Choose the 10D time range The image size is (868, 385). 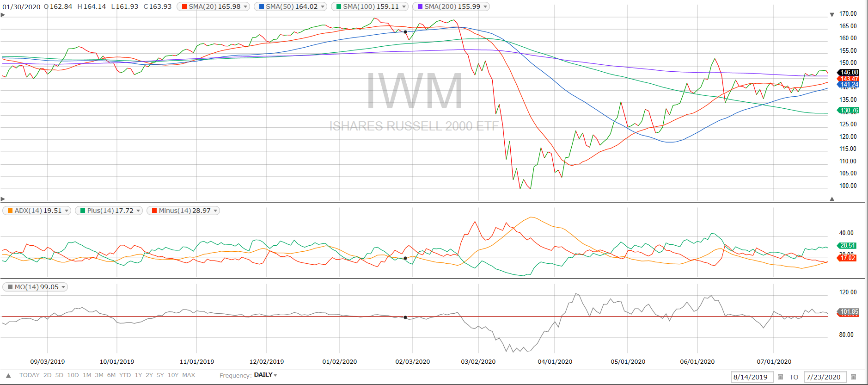click(73, 375)
